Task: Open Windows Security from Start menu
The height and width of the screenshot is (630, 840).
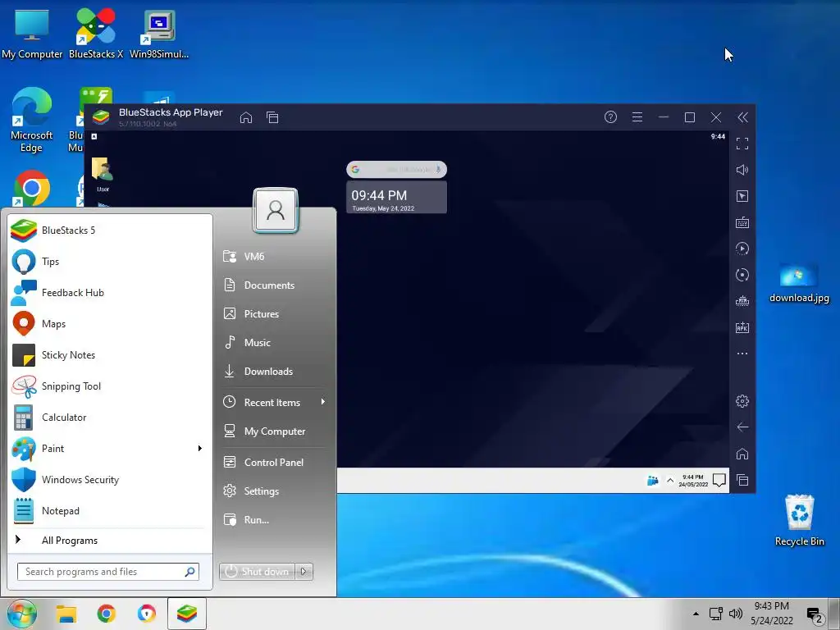Action: pos(110,479)
